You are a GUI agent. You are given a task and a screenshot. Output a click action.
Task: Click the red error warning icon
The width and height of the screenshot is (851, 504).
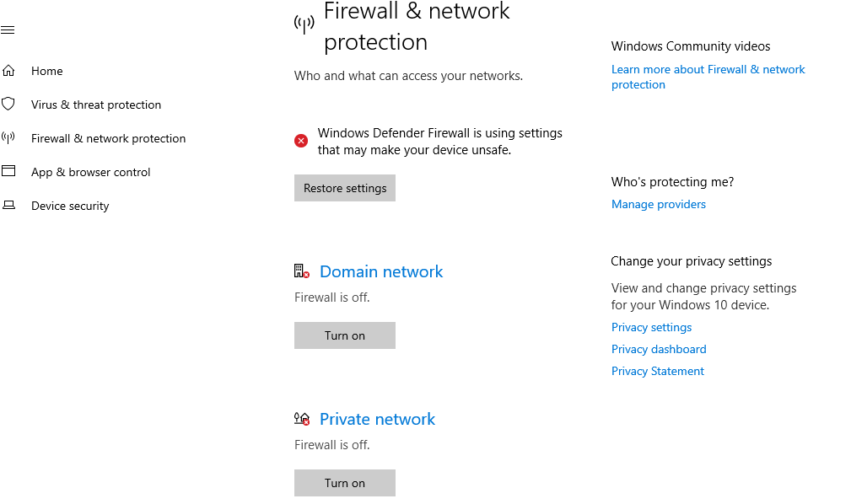click(x=300, y=141)
